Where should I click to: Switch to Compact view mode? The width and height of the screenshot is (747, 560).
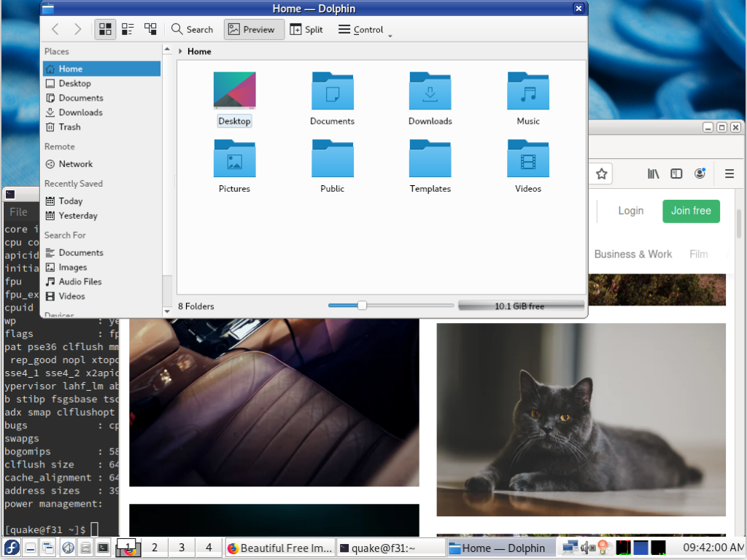click(128, 29)
